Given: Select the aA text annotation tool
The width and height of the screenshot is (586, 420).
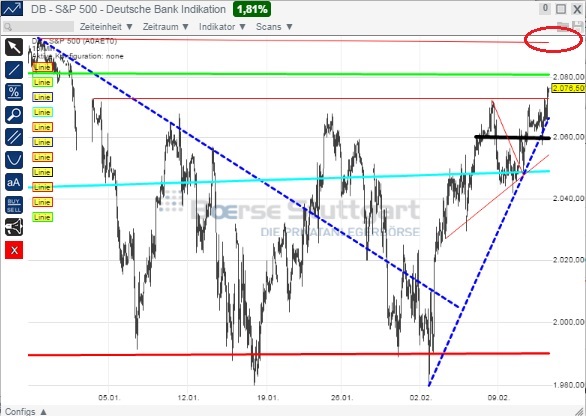Looking at the screenshot, I should pos(14,182).
